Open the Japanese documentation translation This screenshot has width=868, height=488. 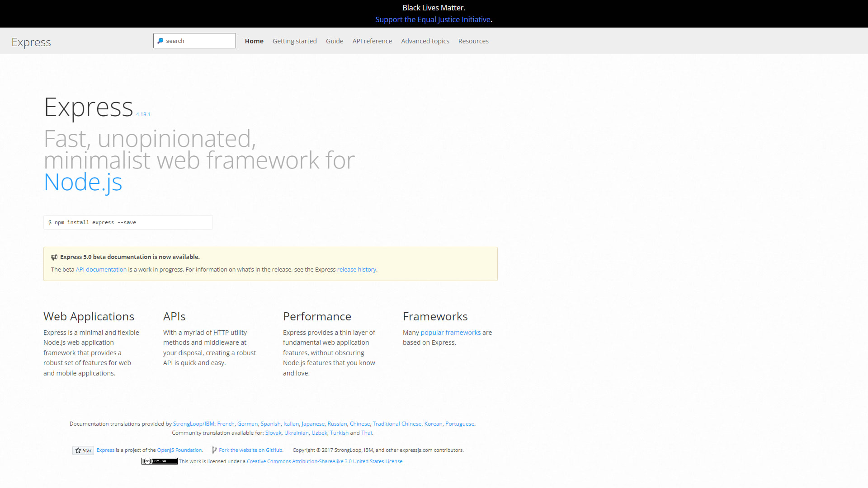pos(313,423)
